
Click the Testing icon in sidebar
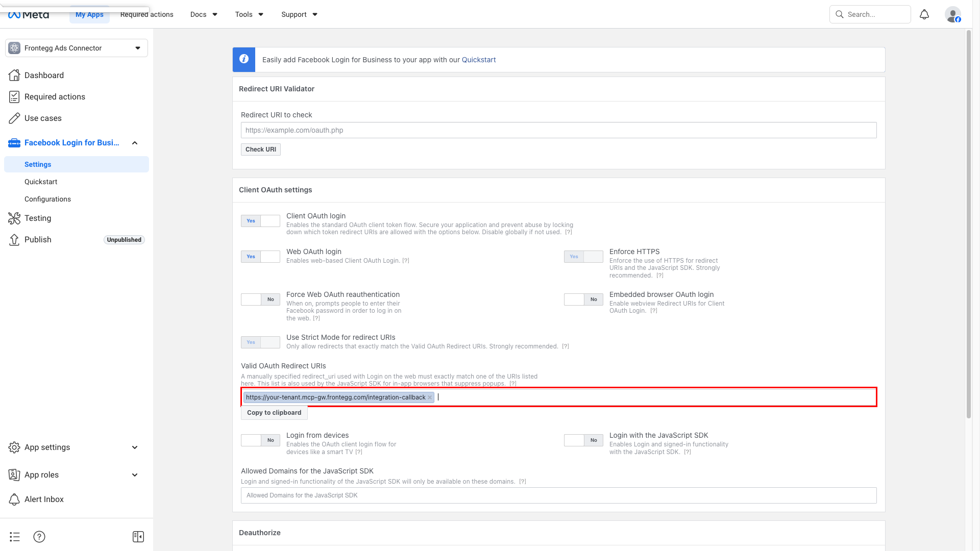pyautogui.click(x=14, y=218)
